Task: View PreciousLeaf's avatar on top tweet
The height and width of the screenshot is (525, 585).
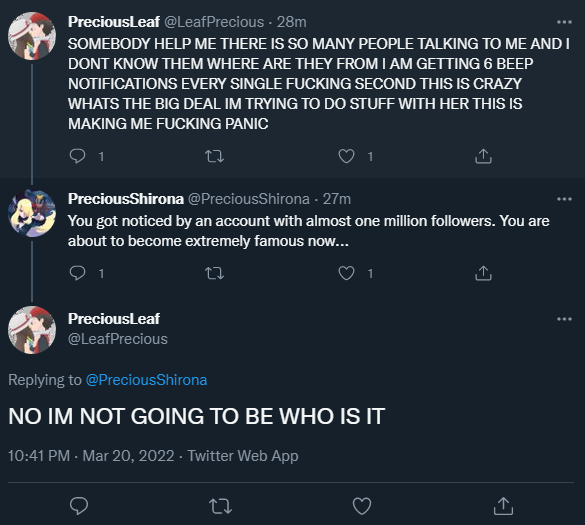Action: click(32, 36)
